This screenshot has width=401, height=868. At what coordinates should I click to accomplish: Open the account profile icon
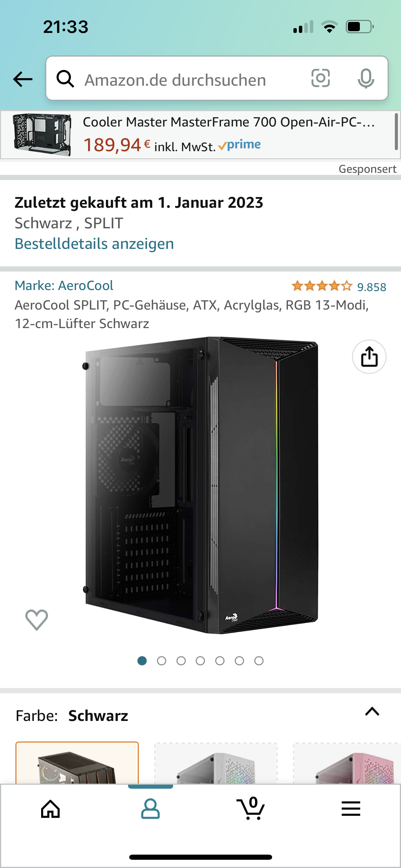point(150,809)
